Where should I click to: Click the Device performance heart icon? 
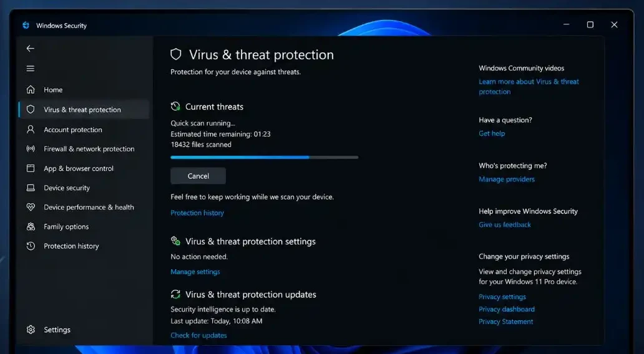point(31,207)
